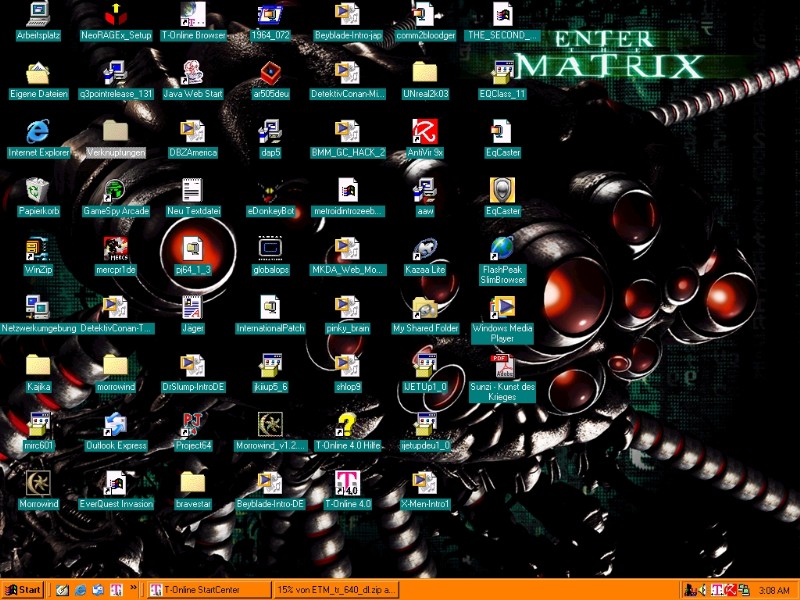Select the FlashPeak SlimBrowser icon

(x=502, y=249)
